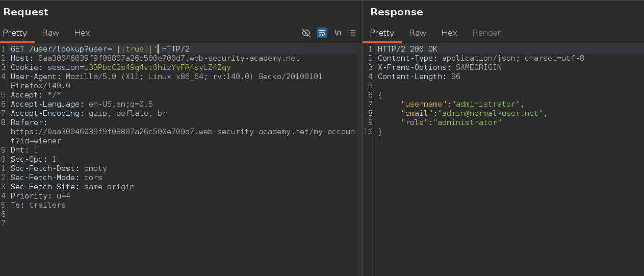Click the Accept: */* header
The image size is (644, 276).
pos(36,95)
